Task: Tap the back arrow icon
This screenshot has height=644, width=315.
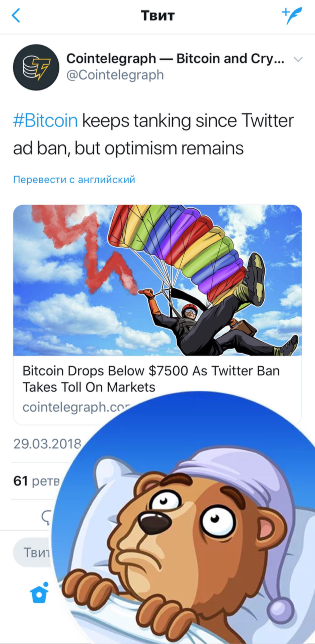Action: point(16,15)
